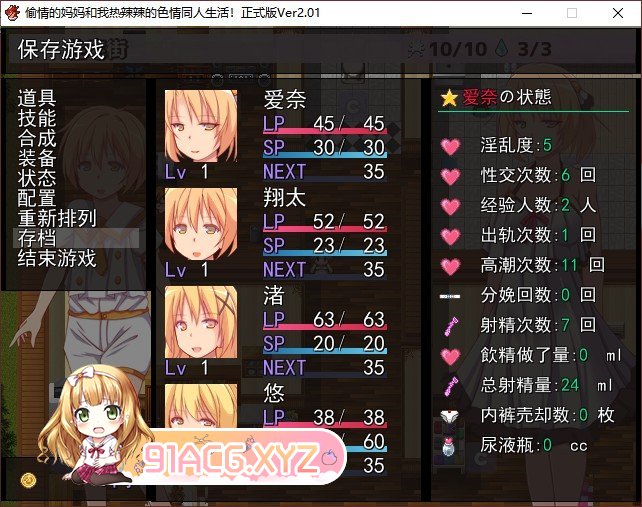Choose 重新排列 to reorder the party

57,218
